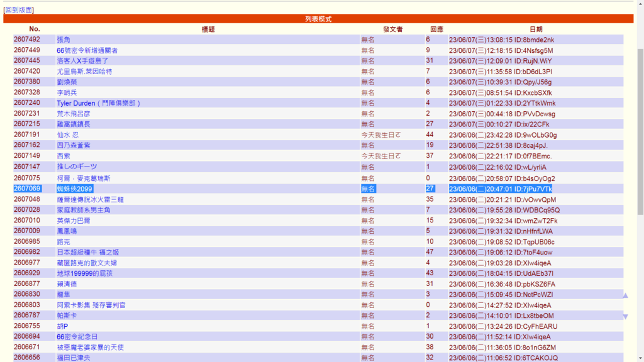Open thread 被惡魔老婆家暴的天使
The height and width of the screenshot is (362, 644).
point(91,347)
